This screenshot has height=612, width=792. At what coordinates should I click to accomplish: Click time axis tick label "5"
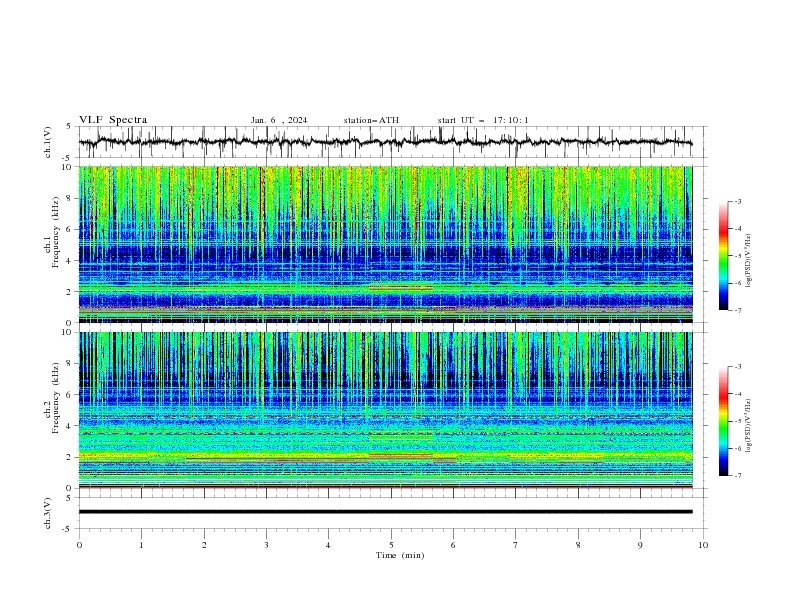391,545
